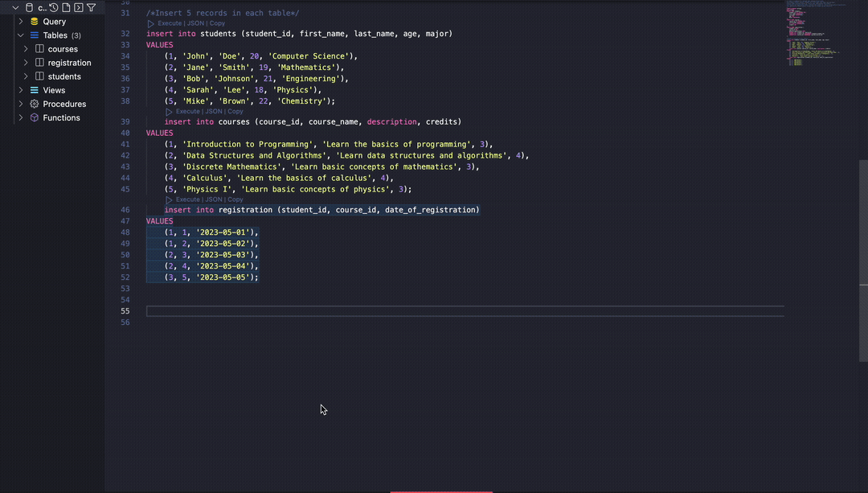
Task: Collapse the database connection chevron
Action: click(15, 8)
